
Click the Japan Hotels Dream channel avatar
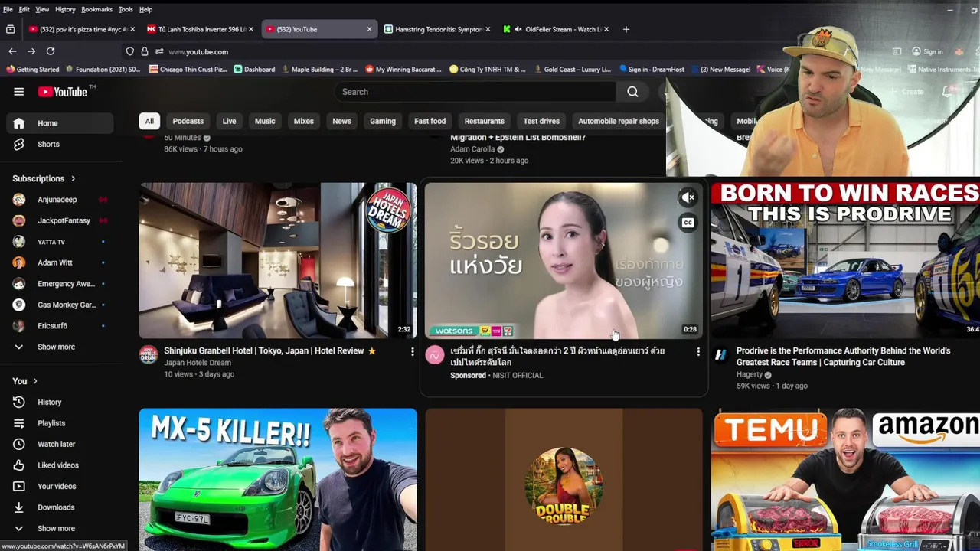[149, 354]
